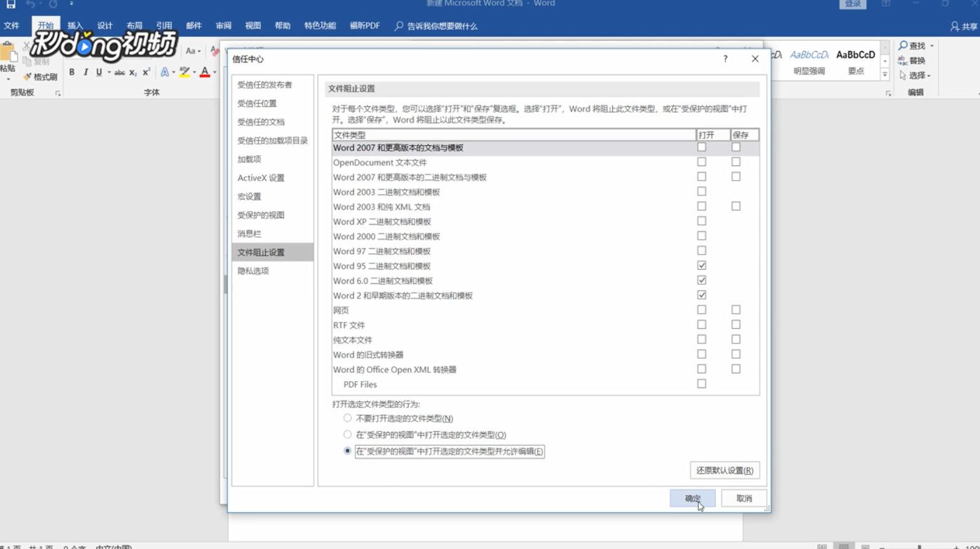
Task: Apply superscript (x²) formatting
Action: coord(146,73)
